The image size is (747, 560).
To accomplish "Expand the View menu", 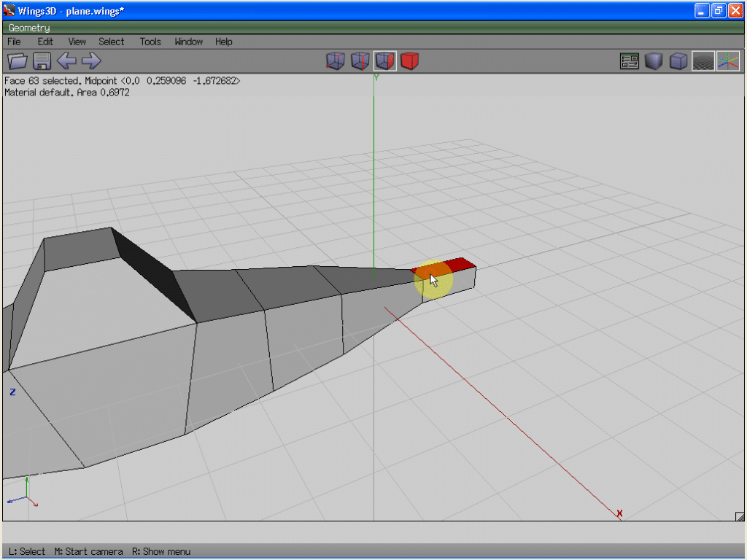I will point(77,42).
